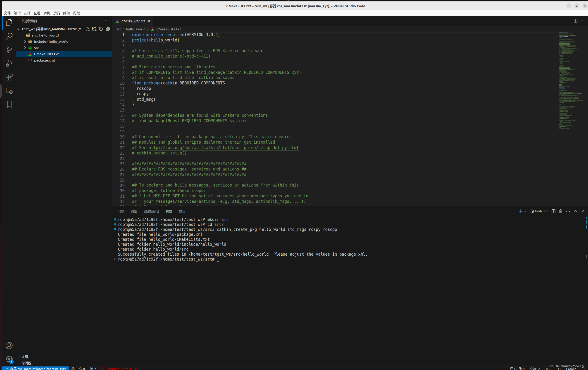The height and width of the screenshot is (370, 588).
Task: Maximize the terminal panel size
Action: point(575,211)
